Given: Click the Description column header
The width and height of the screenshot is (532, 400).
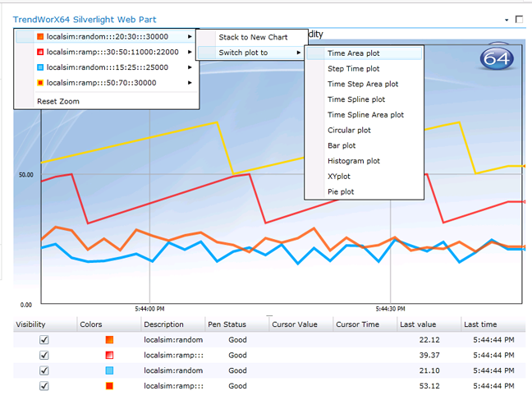Looking at the screenshot, I should pyautogui.click(x=173, y=324).
